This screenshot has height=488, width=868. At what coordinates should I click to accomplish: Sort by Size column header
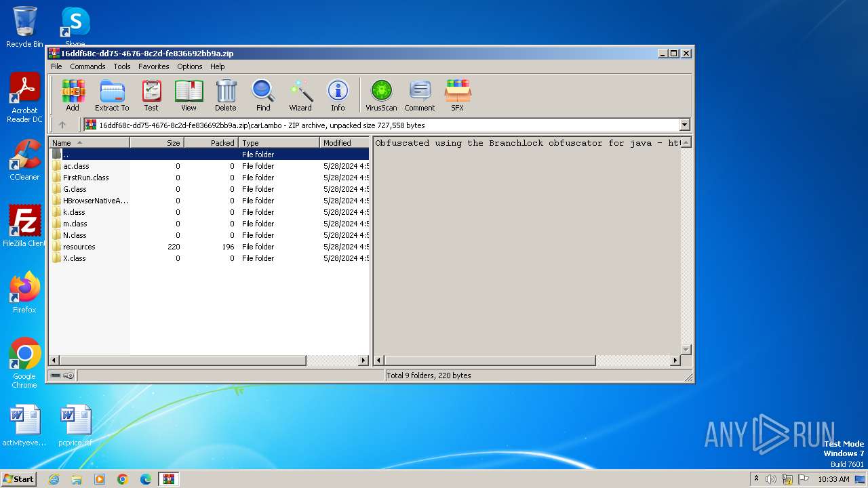(x=157, y=142)
